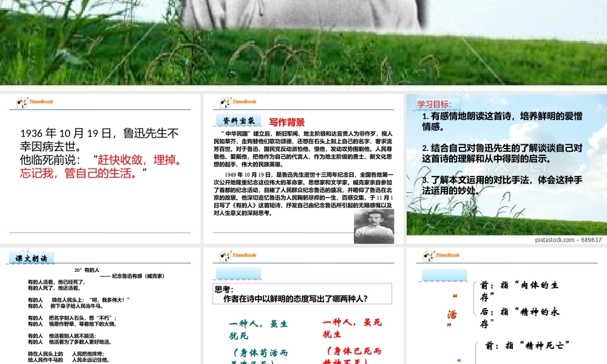This screenshot has width=607, height=364.
Task: Select objective 2 结合自己对鲁迅先生的了解
Action: [502, 153]
